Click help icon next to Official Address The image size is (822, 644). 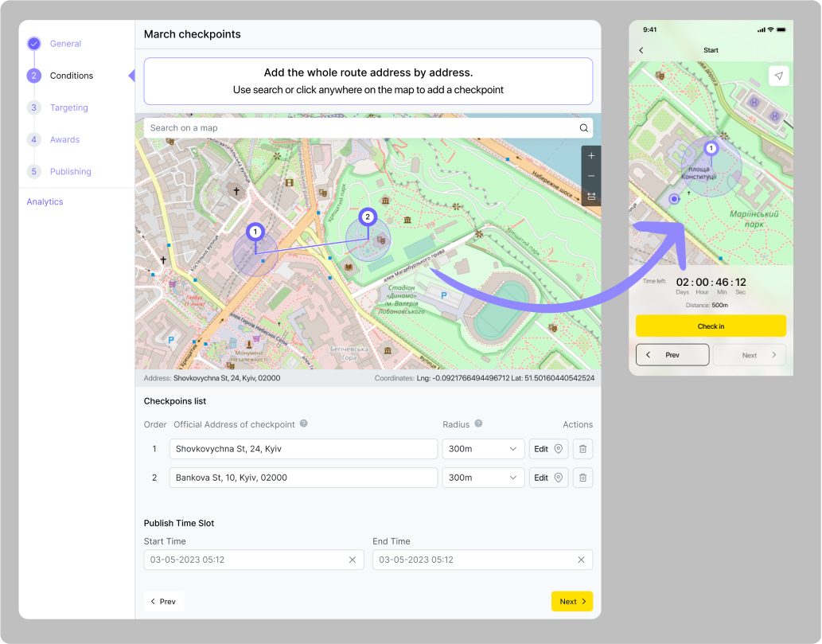(304, 424)
